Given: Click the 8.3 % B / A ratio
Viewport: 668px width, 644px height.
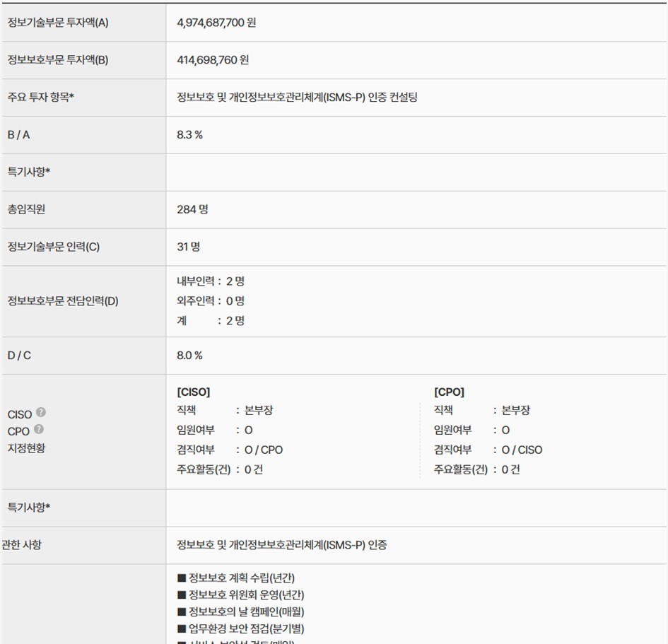Looking at the screenshot, I should 189,134.
